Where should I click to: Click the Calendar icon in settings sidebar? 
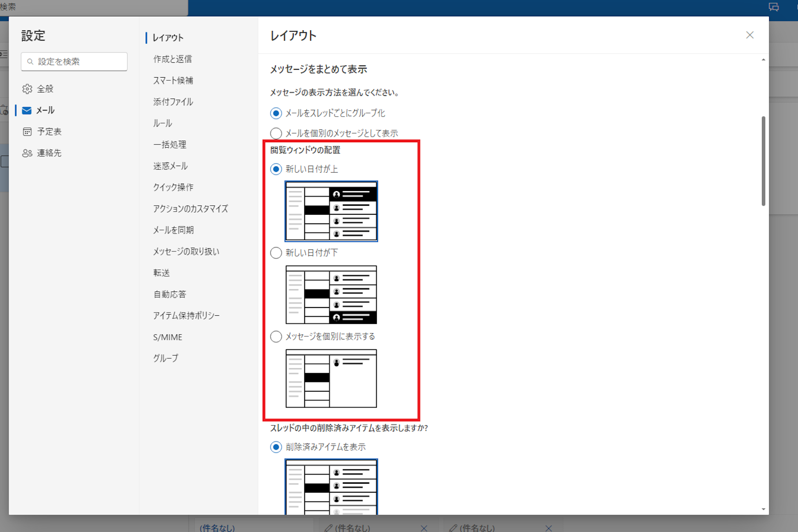[27, 132]
